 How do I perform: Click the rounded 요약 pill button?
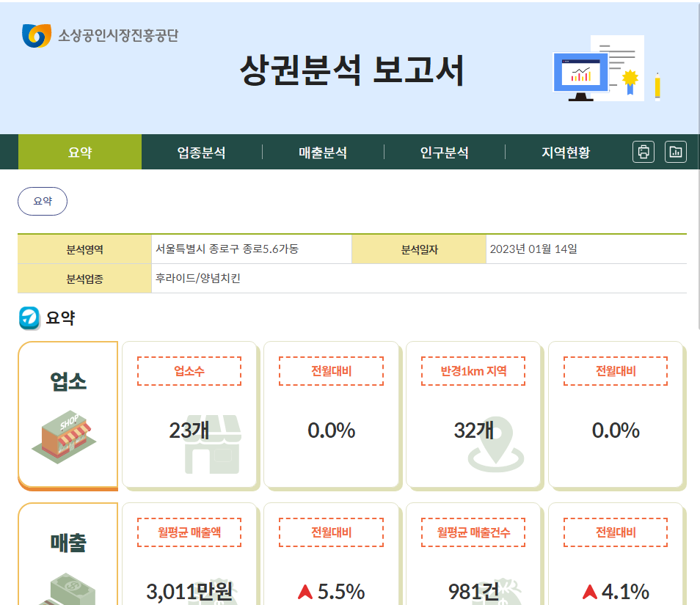tap(43, 201)
